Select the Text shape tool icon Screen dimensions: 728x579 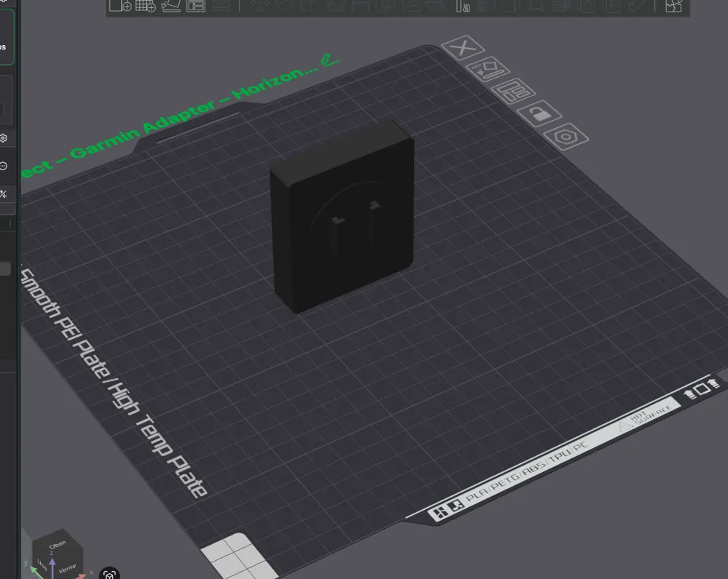coord(463,6)
